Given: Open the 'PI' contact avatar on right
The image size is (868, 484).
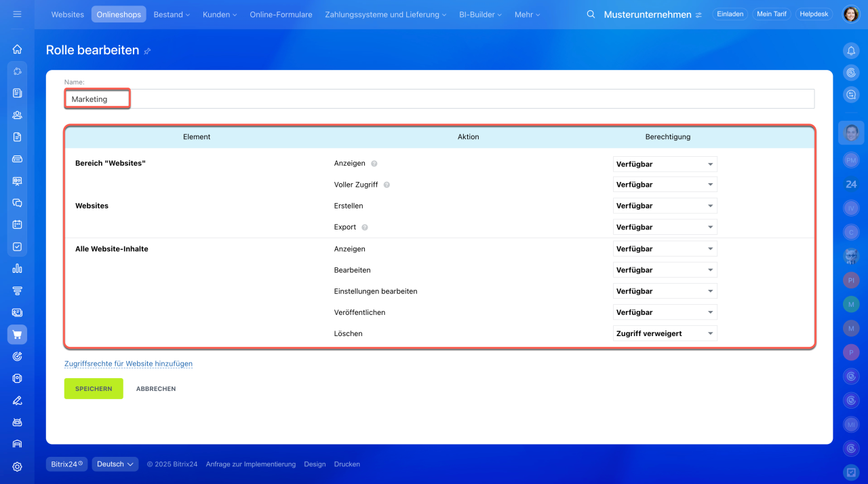Looking at the screenshot, I should [851, 280].
